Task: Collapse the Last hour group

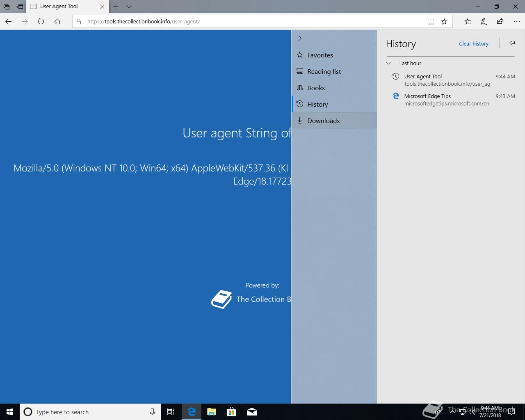Action: (388, 63)
